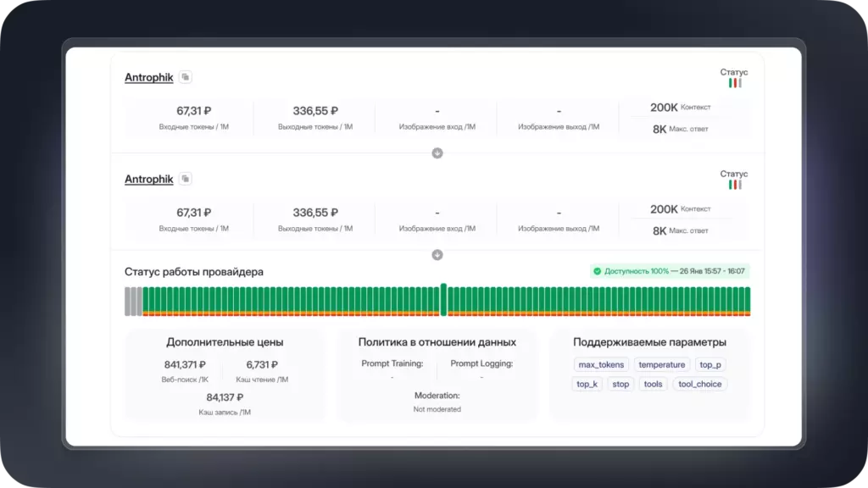Click the green check in availability badge
868x488 pixels.
(598, 271)
